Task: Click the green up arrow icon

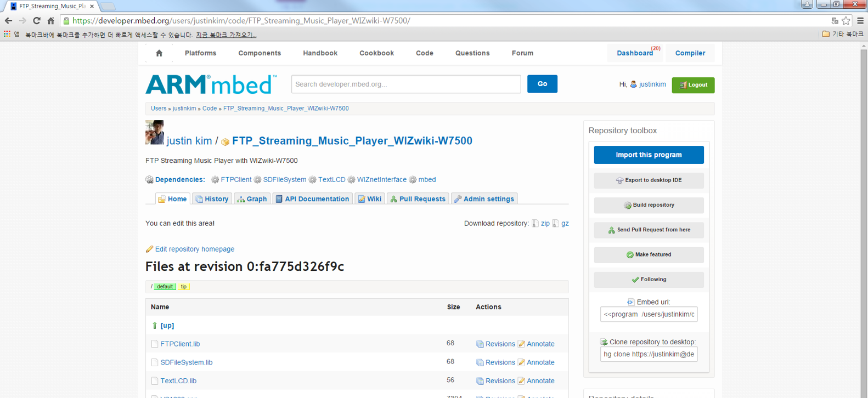Action: click(x=155, y=326)
